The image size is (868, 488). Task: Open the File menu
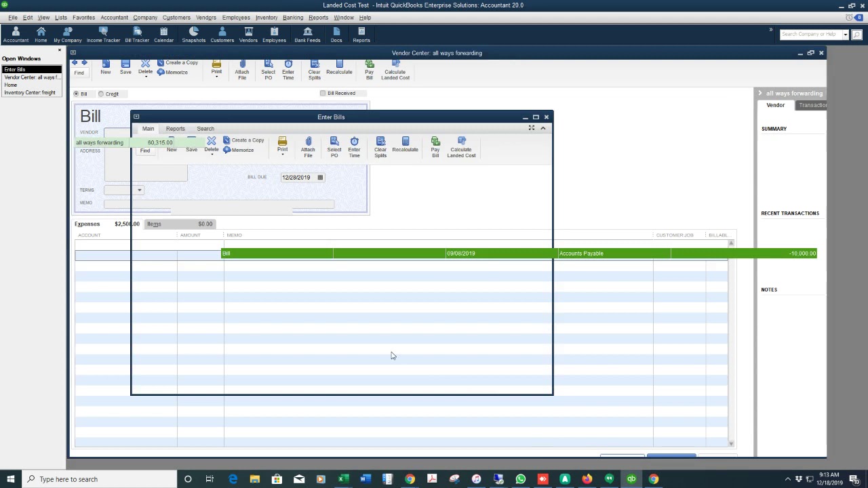[13, 17]
